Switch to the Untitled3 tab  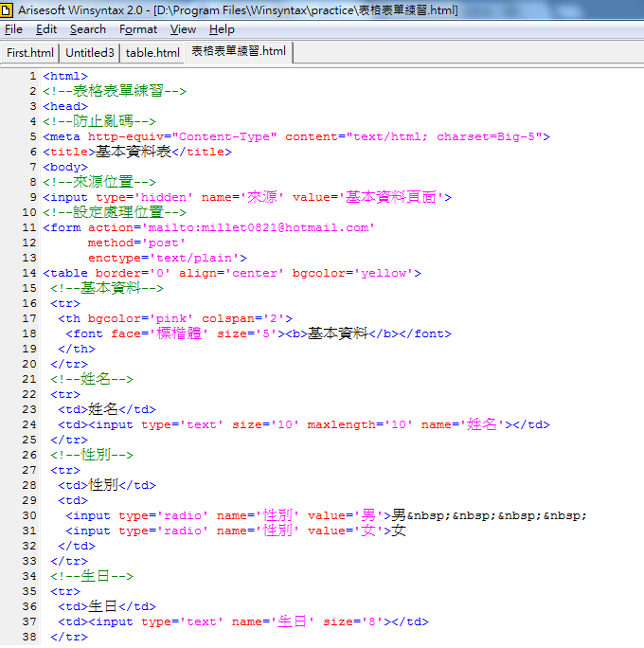[x=90, y=53]
